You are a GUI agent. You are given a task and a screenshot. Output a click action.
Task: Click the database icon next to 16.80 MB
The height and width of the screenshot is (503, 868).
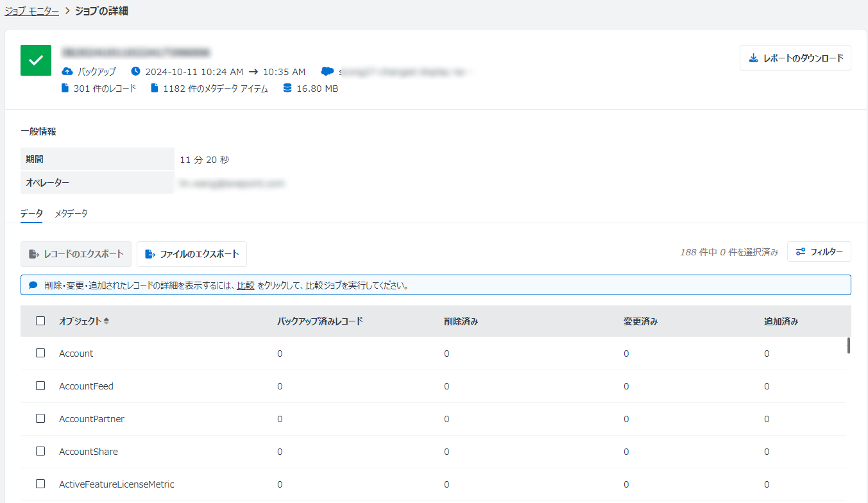click(287, 89)
